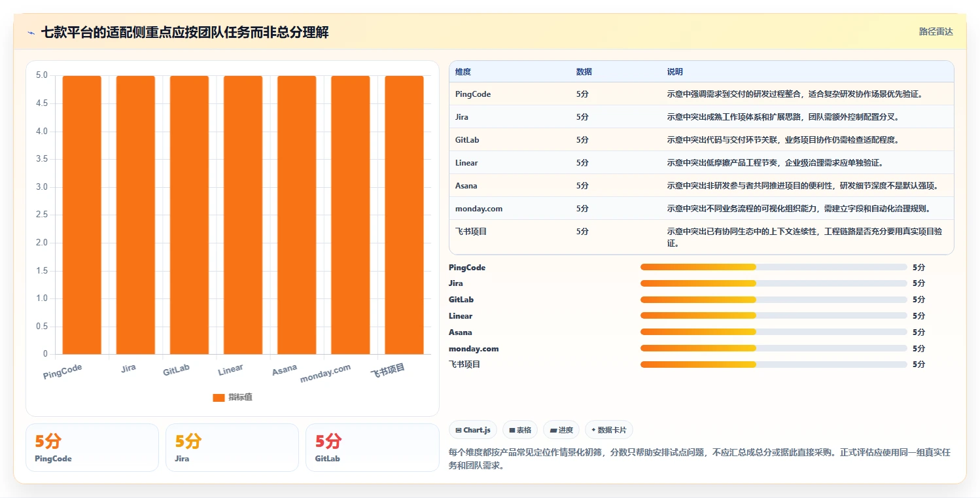Open the PingCode 5分 data card
Screen dimensions: 980x498
click(x=92, y=448)
